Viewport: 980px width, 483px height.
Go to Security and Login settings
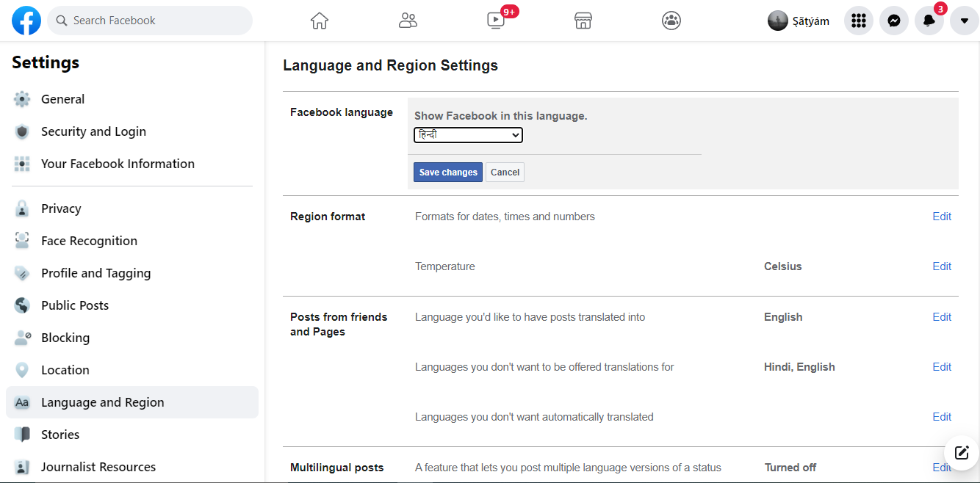pyautogui.click(x=132, y=131)
